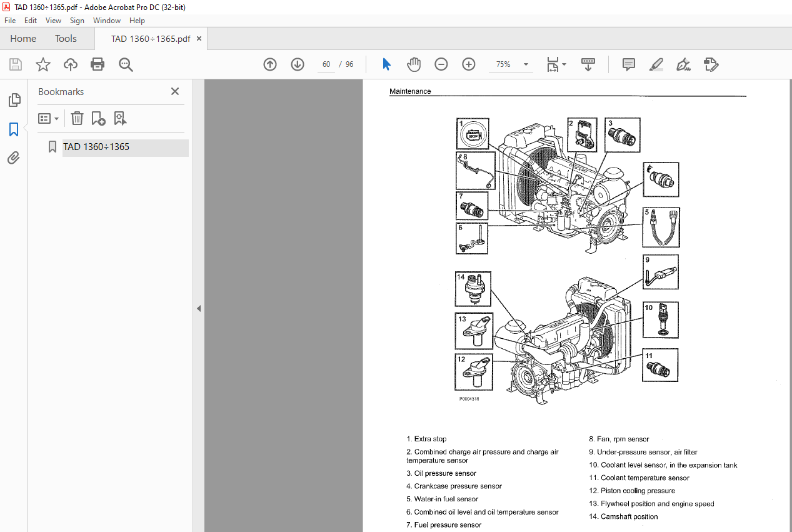Add the star bookmark to this file
Screen dimensions: 792x532
pos(43,64)
